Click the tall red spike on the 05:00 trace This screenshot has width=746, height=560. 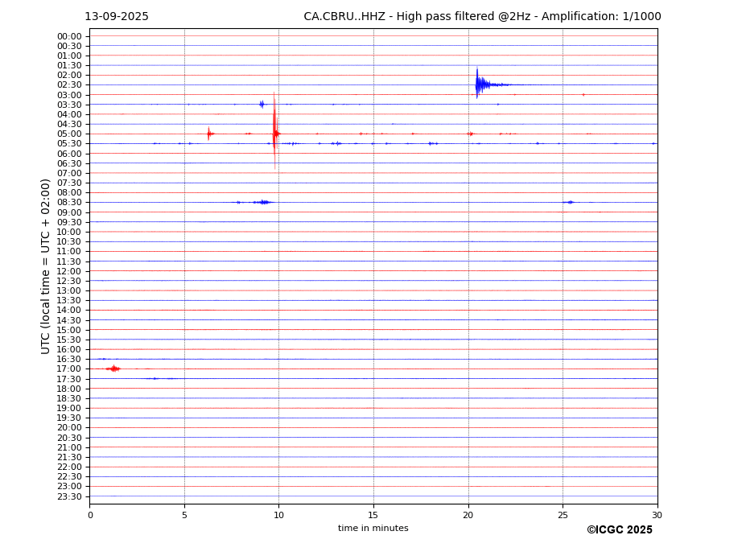click(274, 131)
